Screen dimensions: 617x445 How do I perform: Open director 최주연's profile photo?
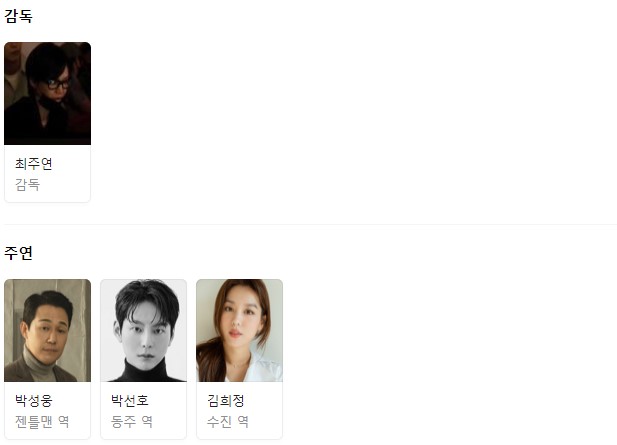47,94
